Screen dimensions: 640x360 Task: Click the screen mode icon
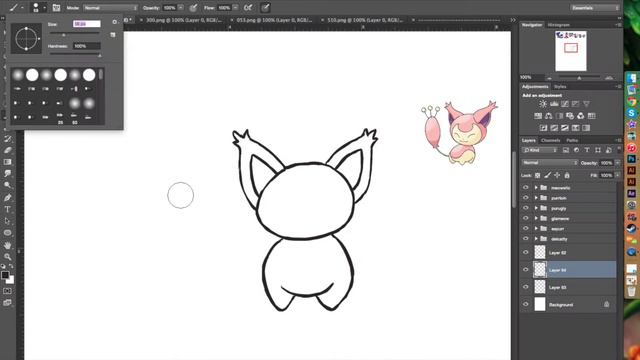point(7,303)
